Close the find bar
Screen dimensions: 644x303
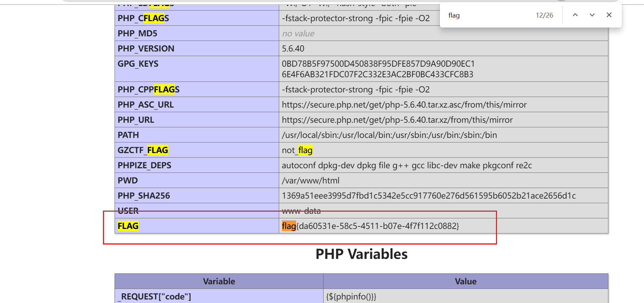(609, 15)
